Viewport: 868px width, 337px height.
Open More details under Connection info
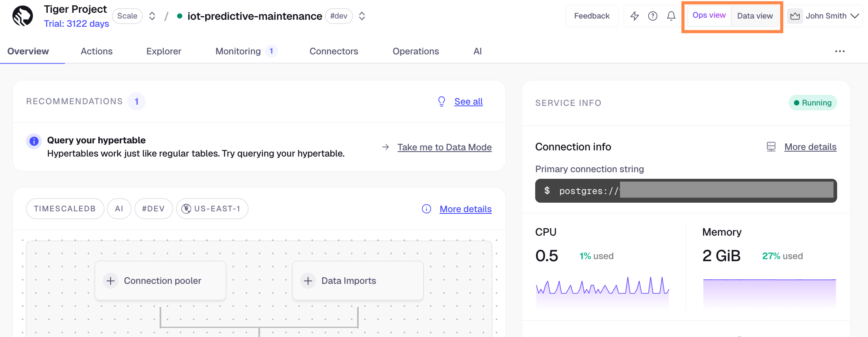810,147
